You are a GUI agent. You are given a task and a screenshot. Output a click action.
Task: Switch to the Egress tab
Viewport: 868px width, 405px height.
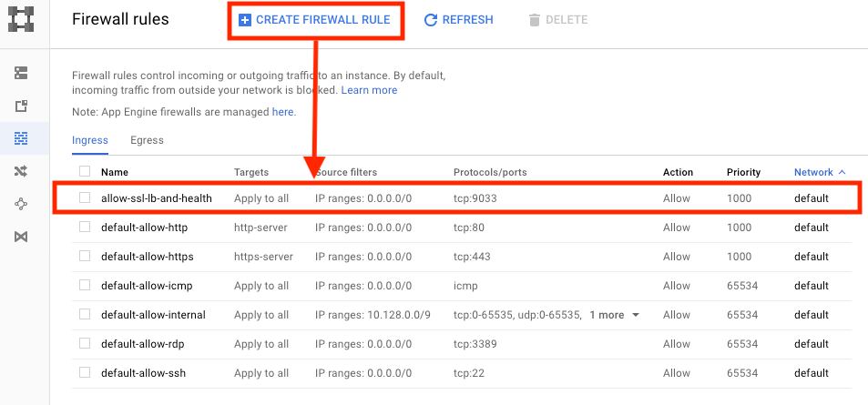(147, 140)
